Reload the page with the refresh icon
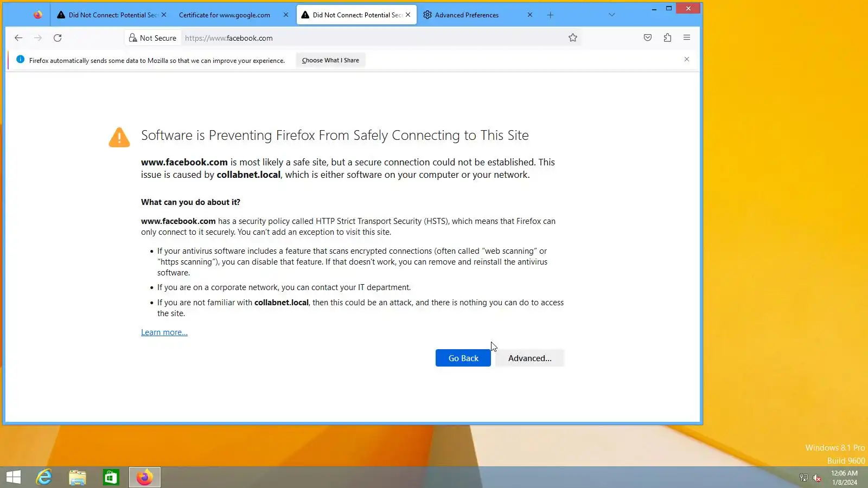This screenshot has width=868, height=488. (58, 38)
